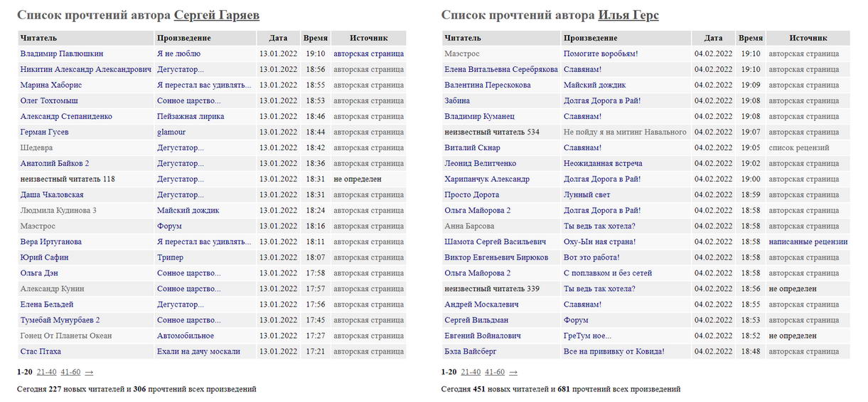
Task: Open the work 'Помогите воробьям!'
Action: pos(601,53)
